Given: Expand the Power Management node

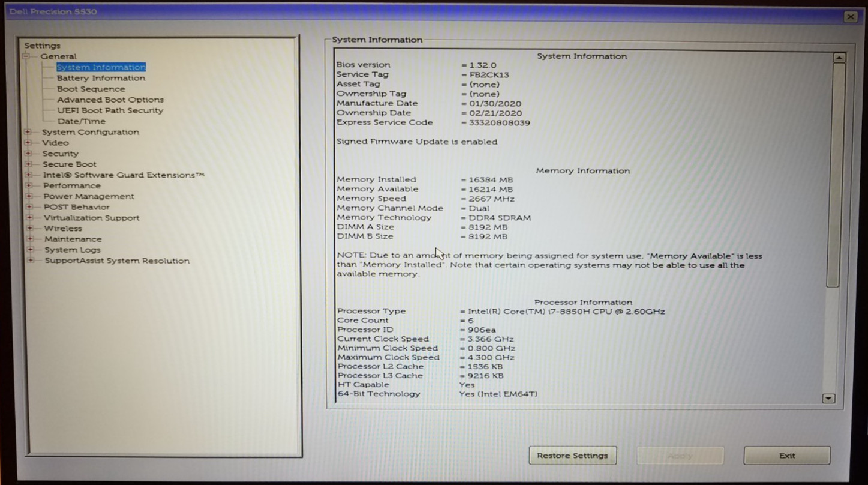Looking at the screenshot, I should tap(29, 196).
